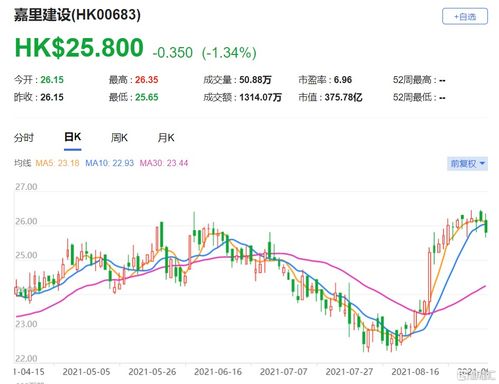Viewport: 499px width, 384px height.
Task: Click the 最高 26.35 high value
Action: pyautogui.click(x=133, y=80)
